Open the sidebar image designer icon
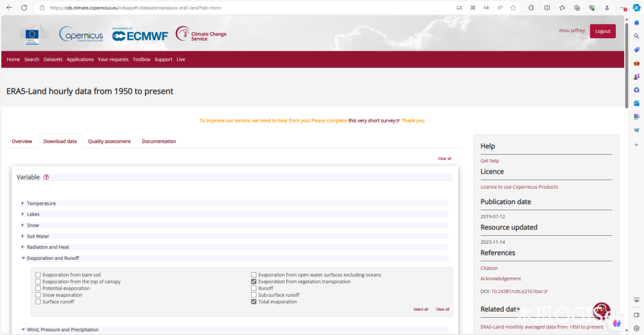 pyautogui.click(x=637, y=117)
